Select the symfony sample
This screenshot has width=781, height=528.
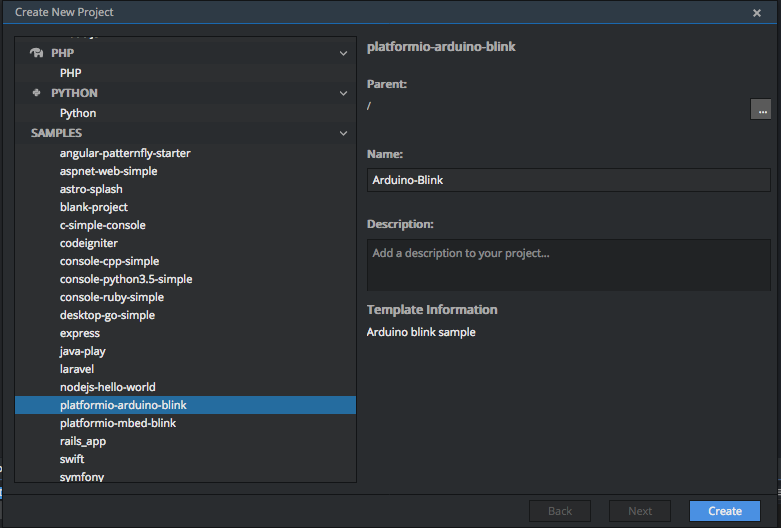click(185, 476)
